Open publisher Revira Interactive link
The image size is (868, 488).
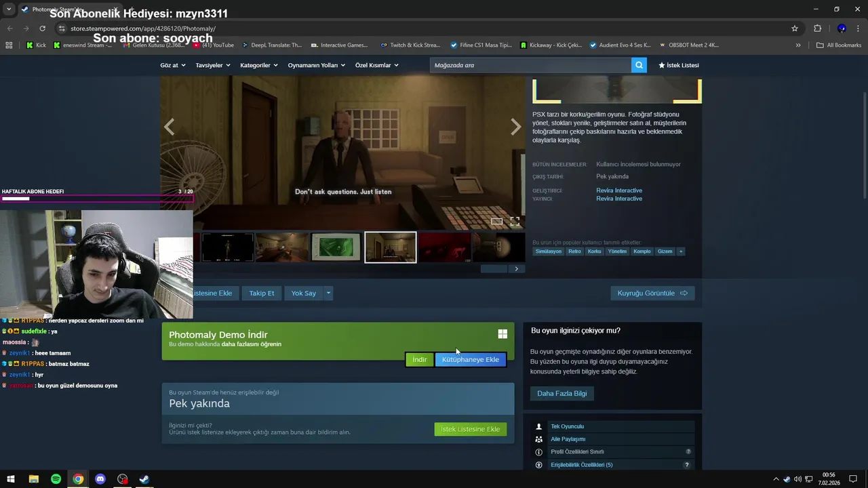click(619, 199)
